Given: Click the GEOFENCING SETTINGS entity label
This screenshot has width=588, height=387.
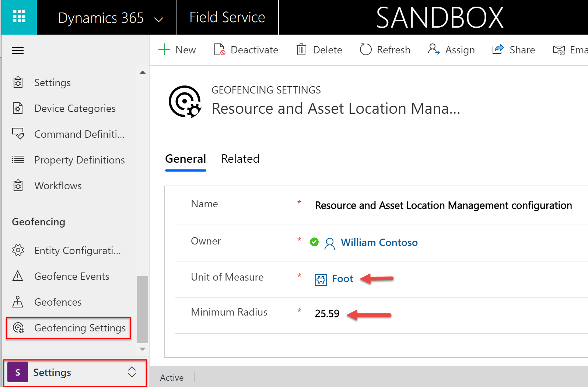Looking at the screenshot, I should [266, 90].
